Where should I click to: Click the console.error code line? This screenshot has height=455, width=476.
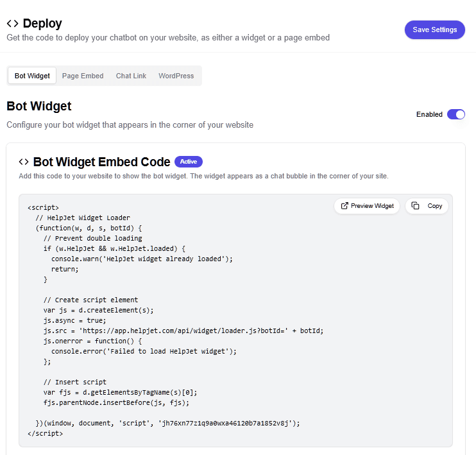coord(144,352)
